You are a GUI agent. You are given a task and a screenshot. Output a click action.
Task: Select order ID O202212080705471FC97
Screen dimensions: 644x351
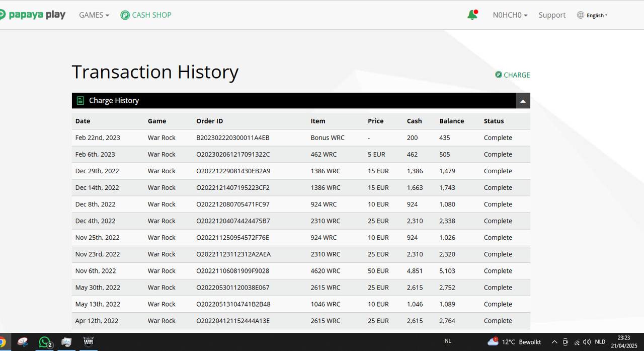(233, 204)
